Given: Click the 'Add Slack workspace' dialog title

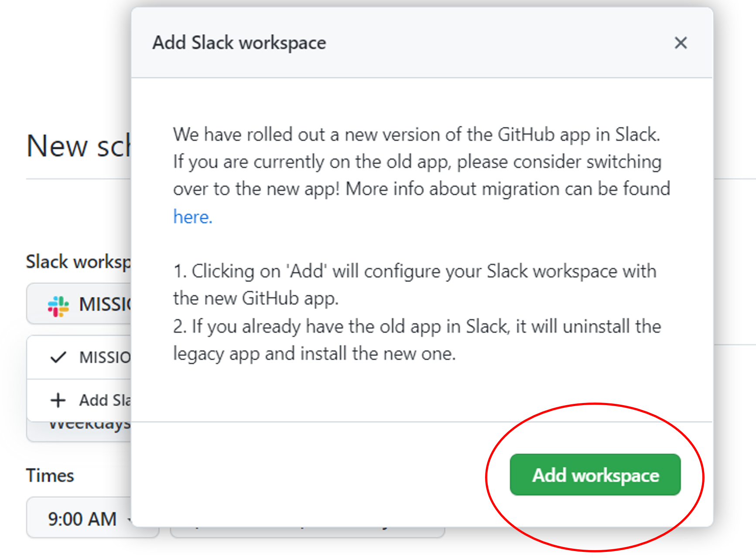Looking at the screenshot, I should (x=239, y=43).
